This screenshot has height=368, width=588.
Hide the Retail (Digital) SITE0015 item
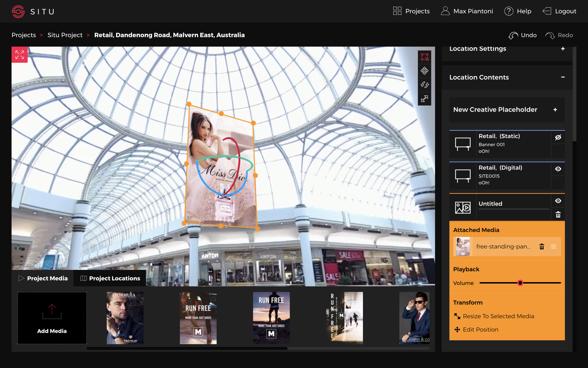pyautogui.click(x=558, y=169)
